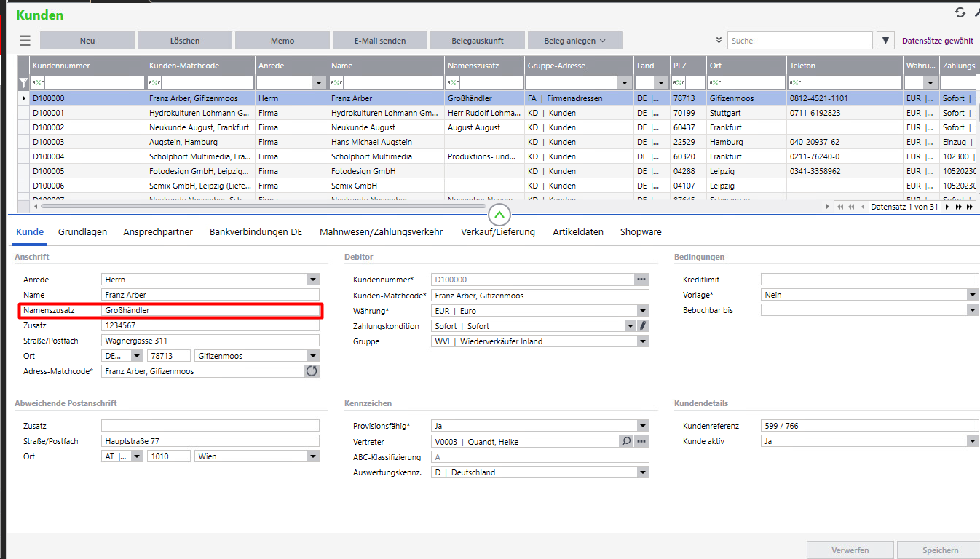Screen dimensions: 980x559
Task: Click the Name column filter mode icon
Action: [336, 83]
